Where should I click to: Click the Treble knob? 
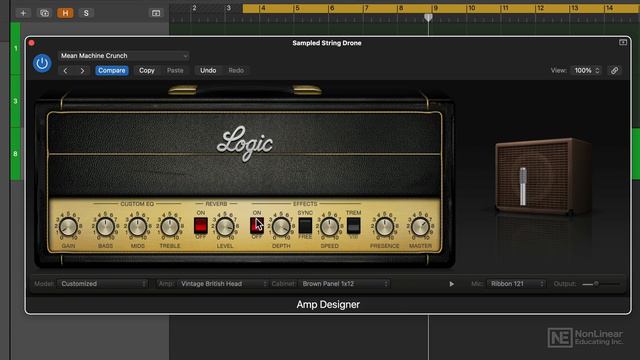(x=170, y=227)
